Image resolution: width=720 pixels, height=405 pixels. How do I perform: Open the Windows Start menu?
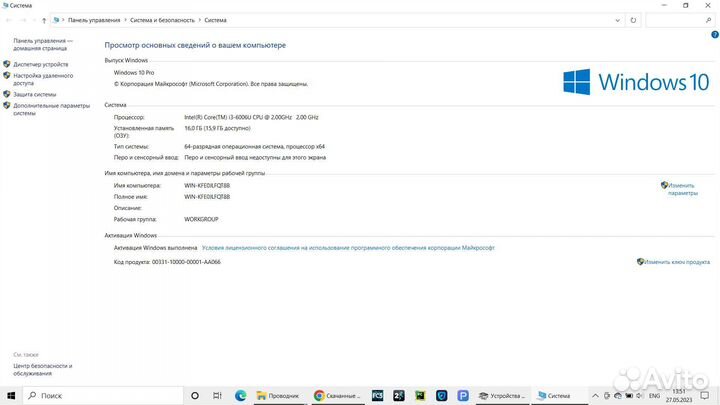coord(11,395)
